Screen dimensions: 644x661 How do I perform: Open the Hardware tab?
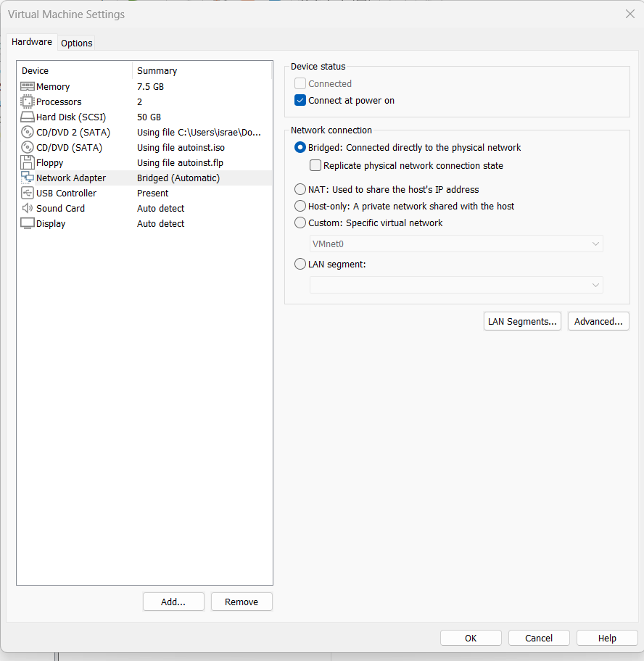(x=32, y=42)
